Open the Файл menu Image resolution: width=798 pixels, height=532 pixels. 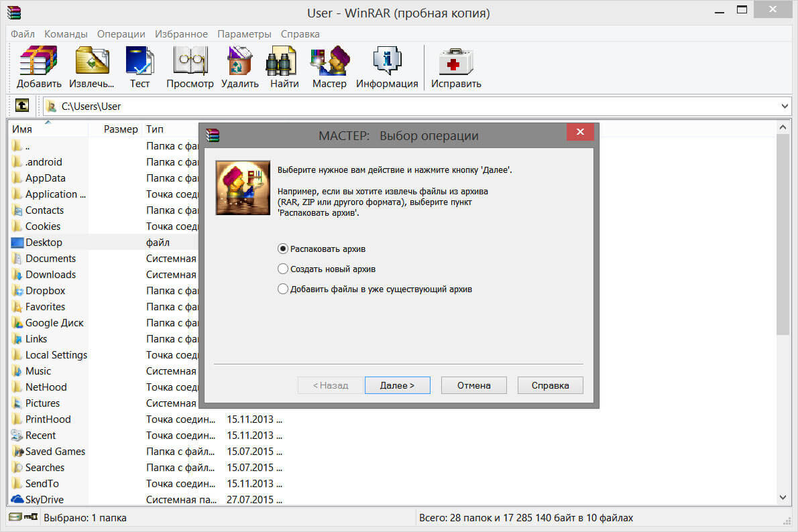[x=23, y=34]
